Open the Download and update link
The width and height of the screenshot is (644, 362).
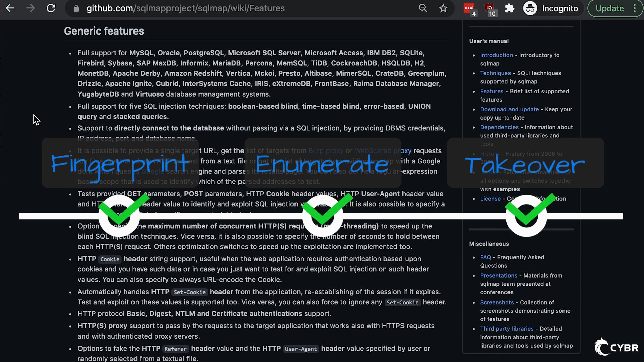509,109
